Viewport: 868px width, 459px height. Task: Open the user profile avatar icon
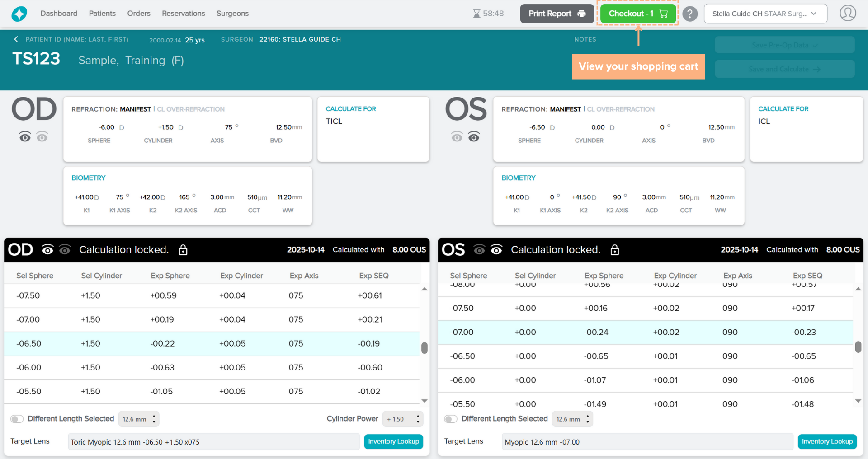coord(848,14)
